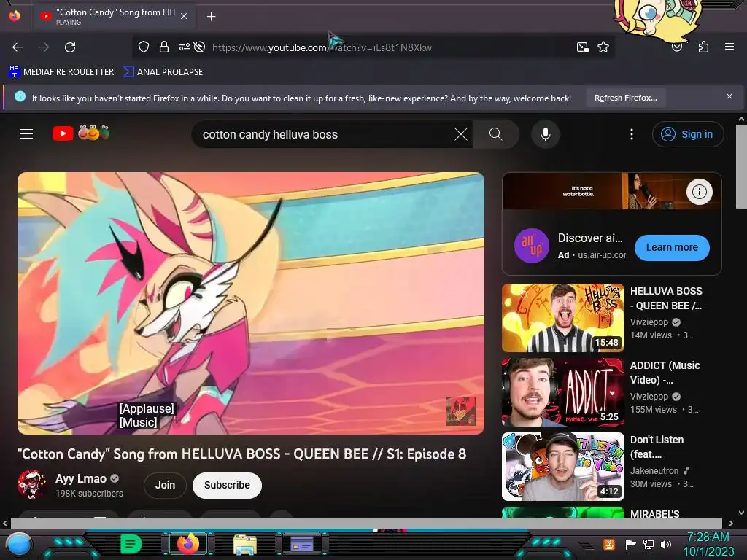Open the network tray icon
Viewport: 747px width, 560px height.
coord(648,544)
